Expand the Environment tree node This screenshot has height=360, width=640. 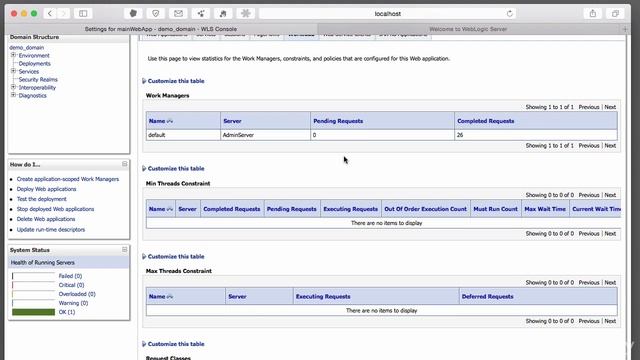point(13,55)
